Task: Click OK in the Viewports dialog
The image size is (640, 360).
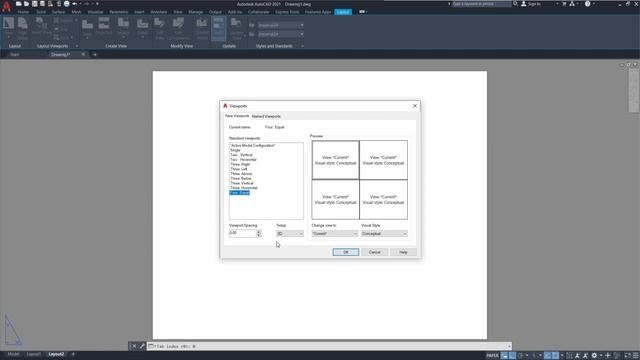Action: pyautogui.click(x=346, y=252)
